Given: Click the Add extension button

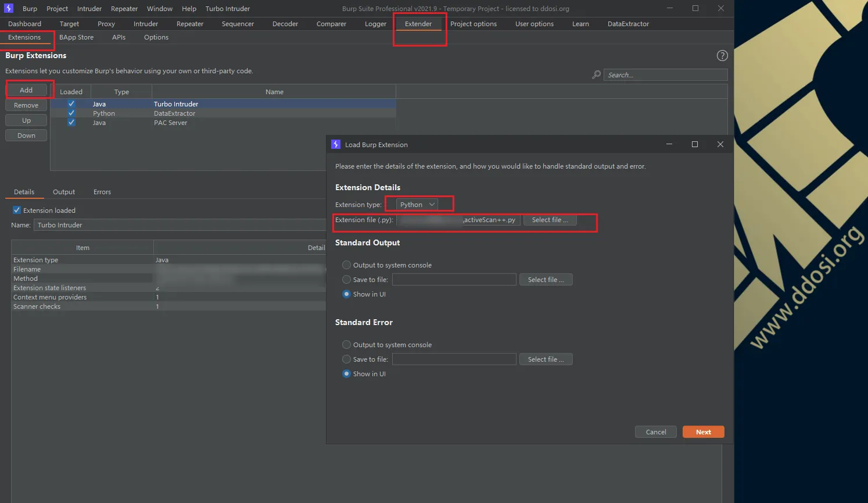Looking at the screenshot, I should pyautogui.click(x=26, y=90).
